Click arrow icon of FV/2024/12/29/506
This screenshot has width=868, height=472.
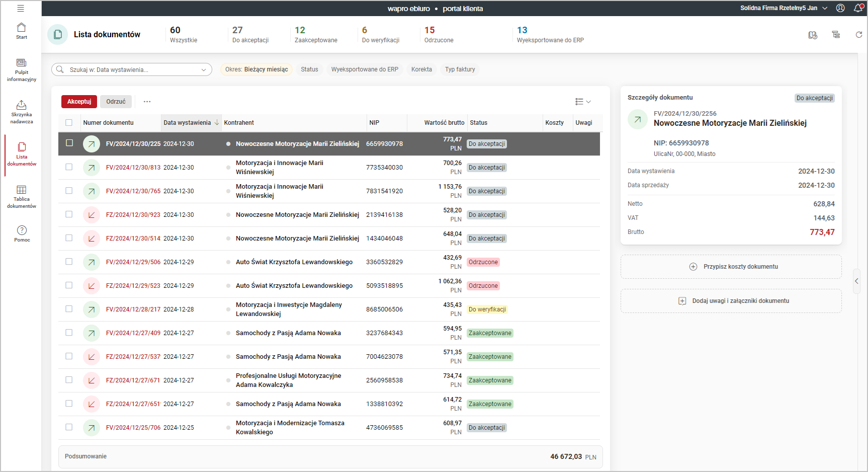[x=91, y=262]
